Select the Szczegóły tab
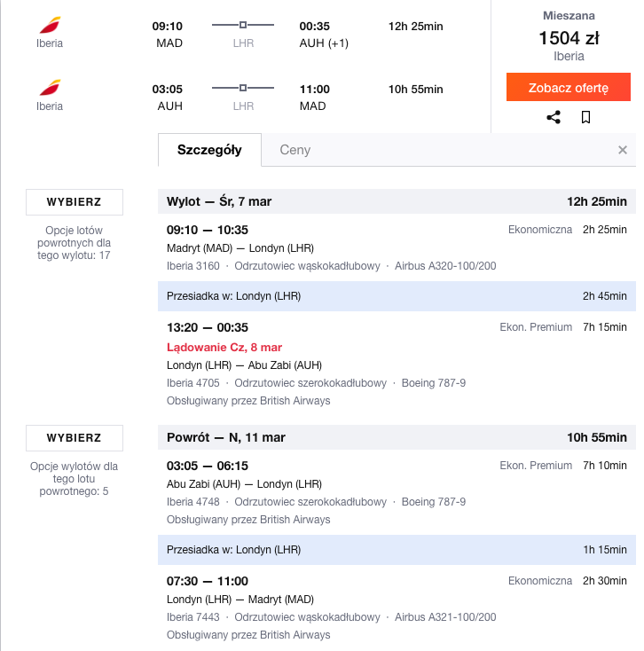 [x=209, y=150]
